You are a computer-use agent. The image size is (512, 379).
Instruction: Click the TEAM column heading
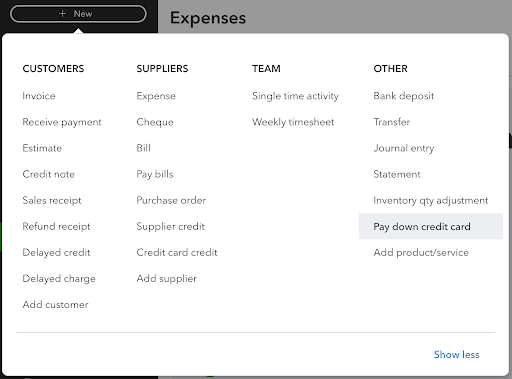pyautogui.click(x=266, y=69)
